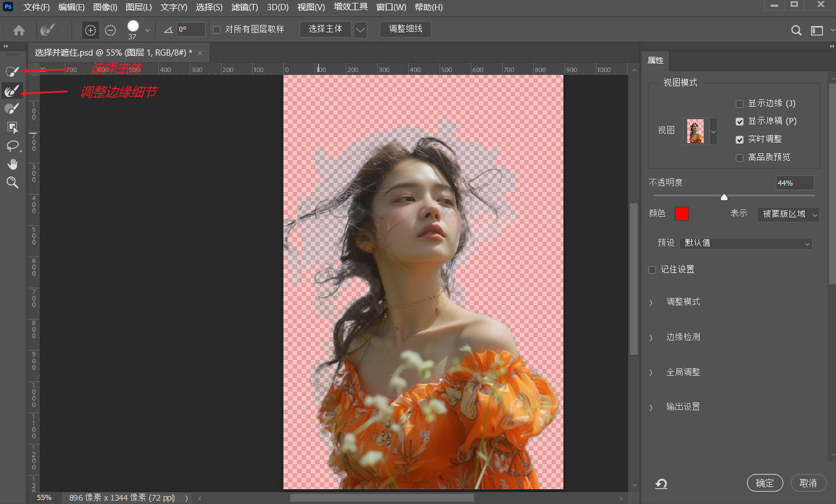Image resolution: width=836 pixels, height=504 pixels.
Task: Select the Refine Edge Brush tool
Action: (12, 90)
